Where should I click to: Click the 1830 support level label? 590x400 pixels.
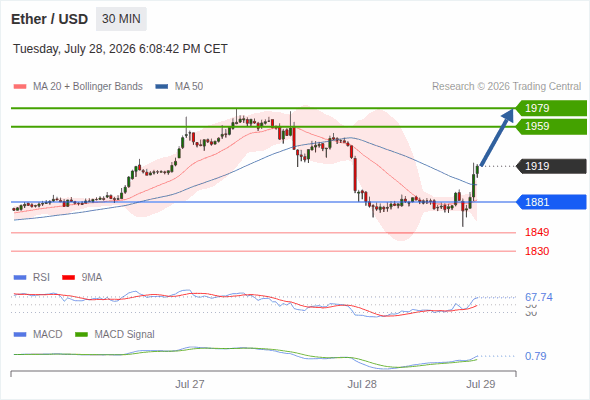point(537,251)
